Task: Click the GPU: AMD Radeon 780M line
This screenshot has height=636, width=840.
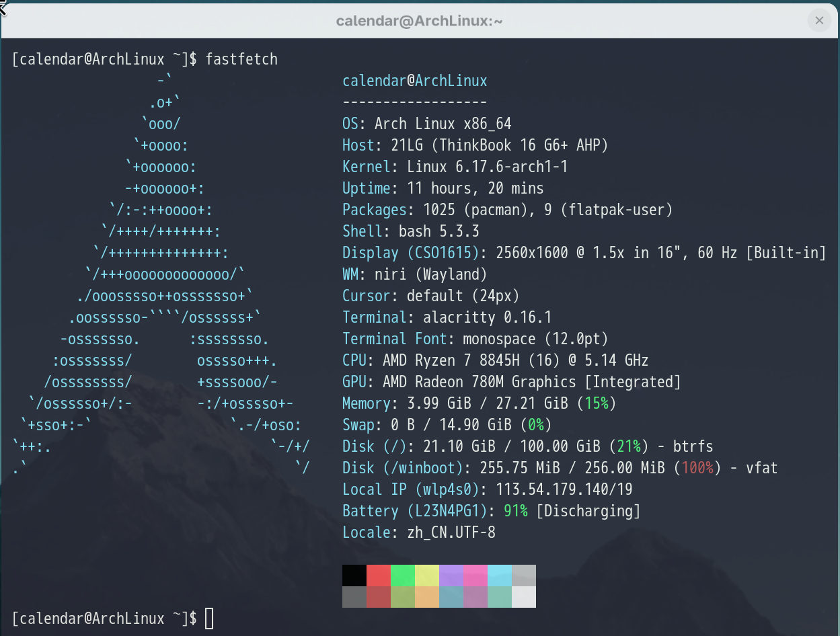Action: coord(512,382)
